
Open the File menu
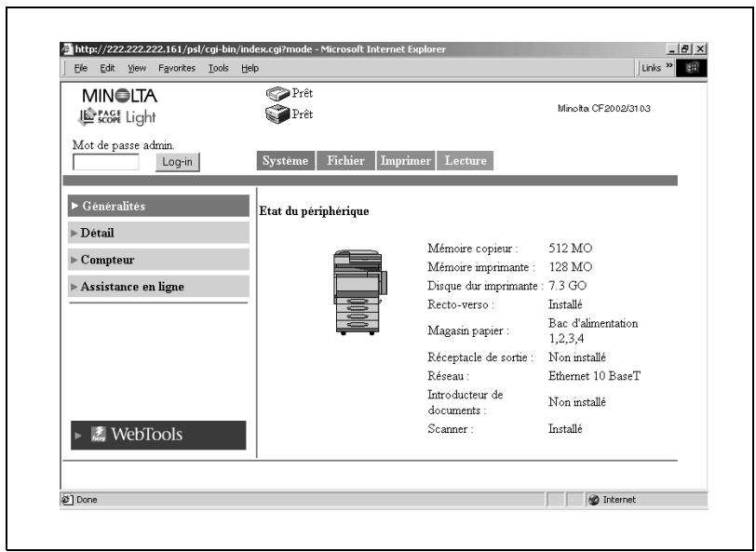[x=81, y=68]
